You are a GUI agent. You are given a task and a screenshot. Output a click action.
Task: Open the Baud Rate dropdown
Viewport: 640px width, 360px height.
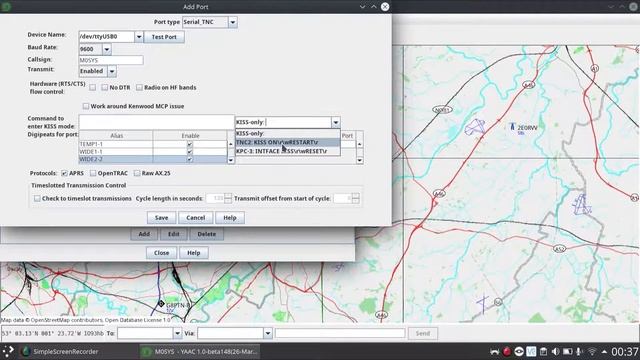tap(107, 49)
